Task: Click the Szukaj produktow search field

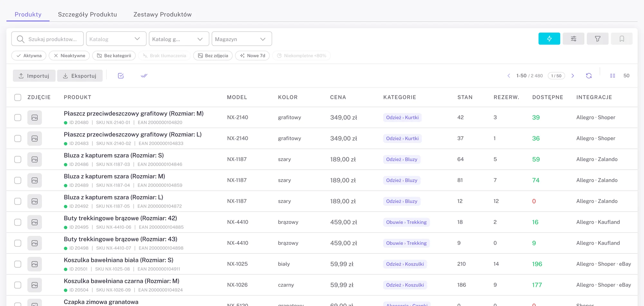Action: (x=48, y=39)
